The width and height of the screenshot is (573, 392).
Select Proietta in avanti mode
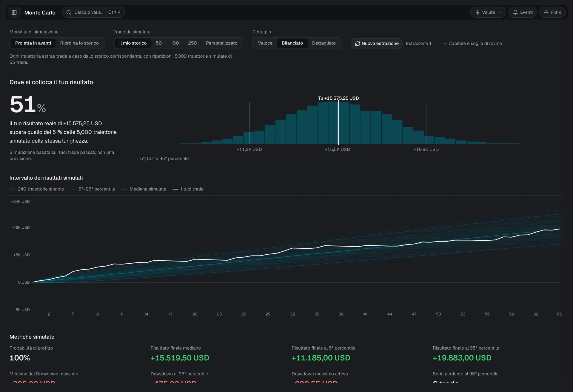[33, 43]
